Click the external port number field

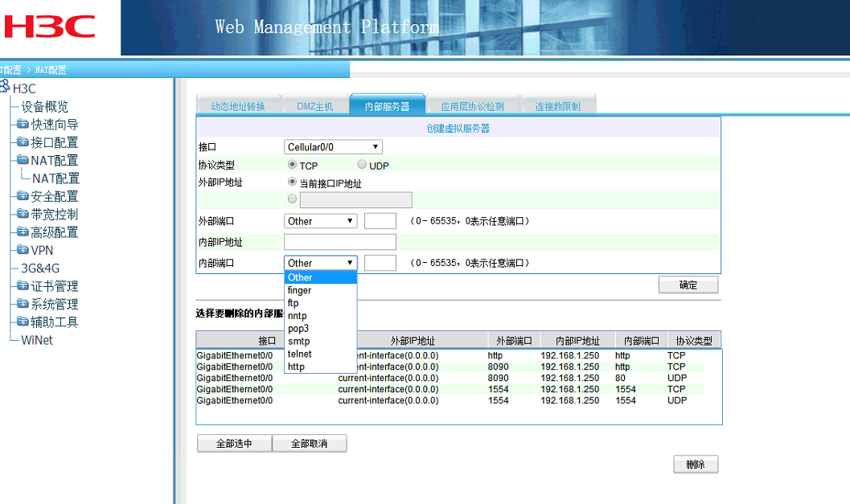pos(380,221)
